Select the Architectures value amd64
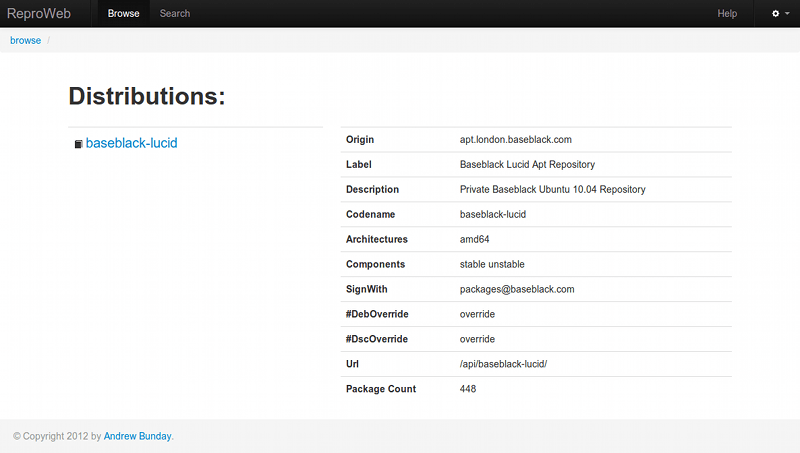The image size is (800, 453). point(474,239)
